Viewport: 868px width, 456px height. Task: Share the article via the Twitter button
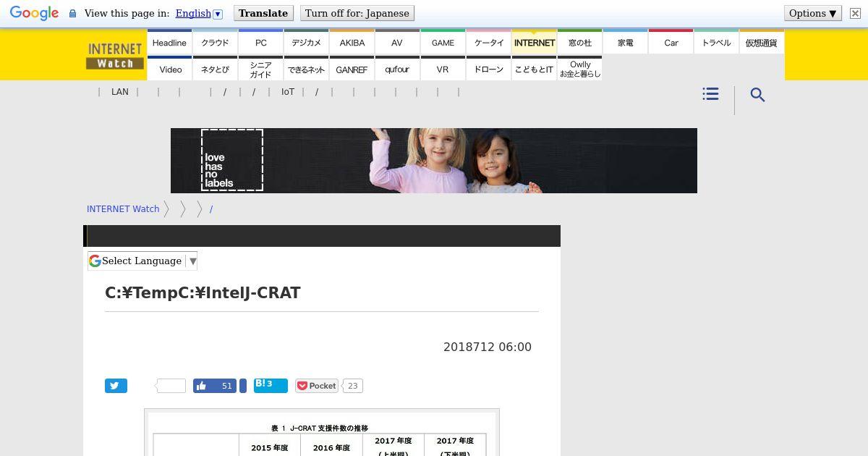coord(116,386)
